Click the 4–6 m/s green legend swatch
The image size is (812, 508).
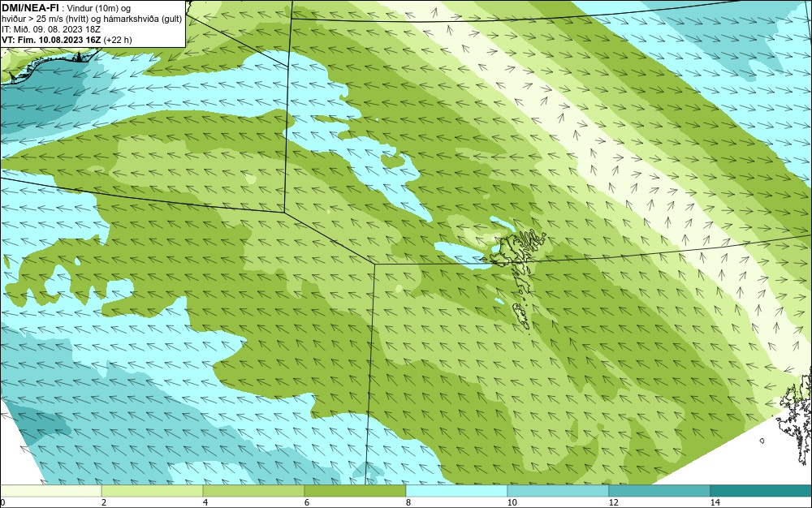[253, 491]
